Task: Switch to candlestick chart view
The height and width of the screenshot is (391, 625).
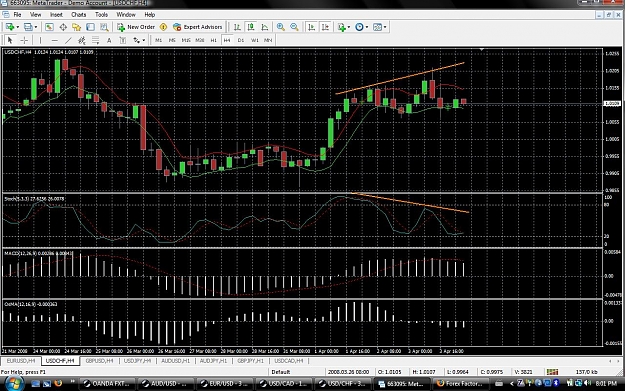Action: [x=251, y=27]
